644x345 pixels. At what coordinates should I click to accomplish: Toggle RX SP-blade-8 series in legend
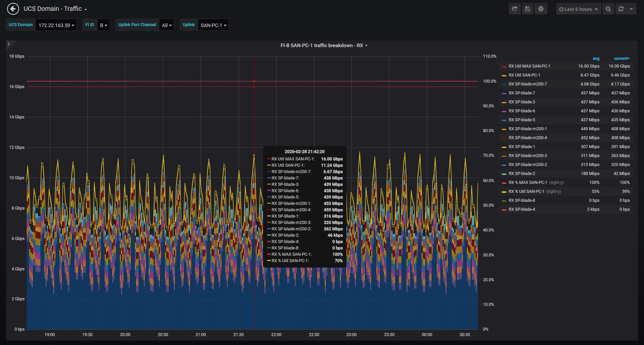point(522,200)
